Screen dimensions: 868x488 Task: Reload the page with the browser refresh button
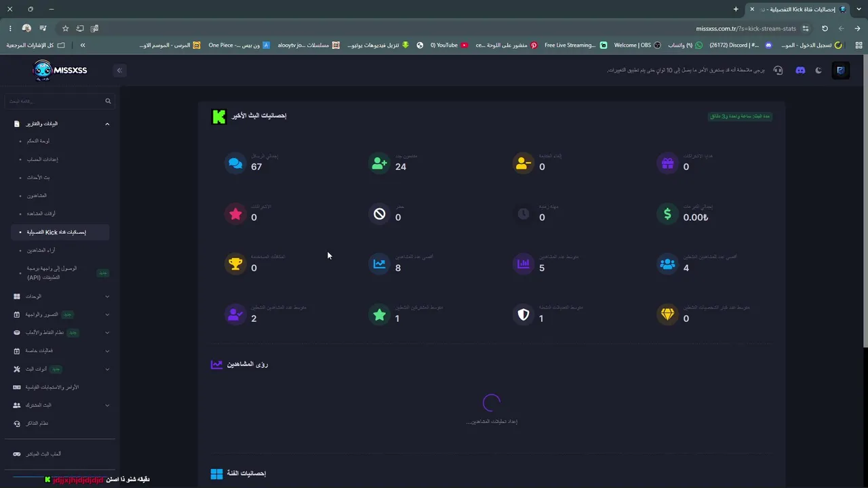[x=825, y=28]
